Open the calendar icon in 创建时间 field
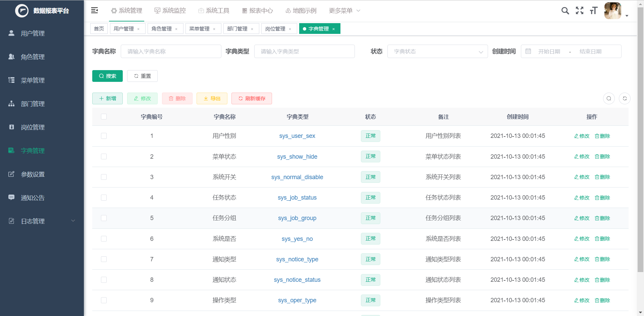The height and width of the screenshot is (316, 644). point(528,51)
